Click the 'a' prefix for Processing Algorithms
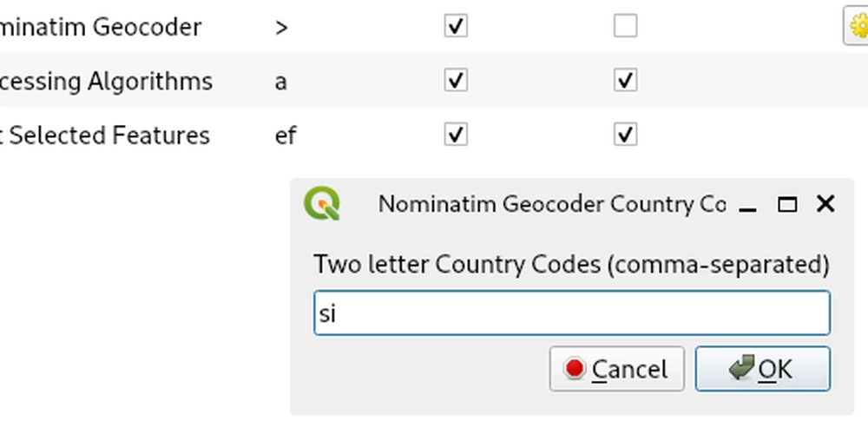 pyautogui.click(x=280, y=82)
